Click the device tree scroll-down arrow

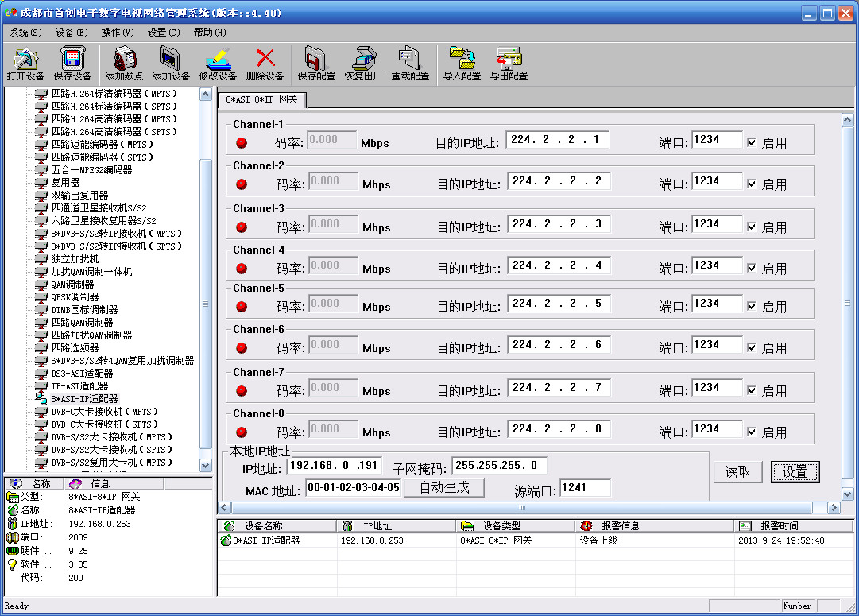coord(206,465)
